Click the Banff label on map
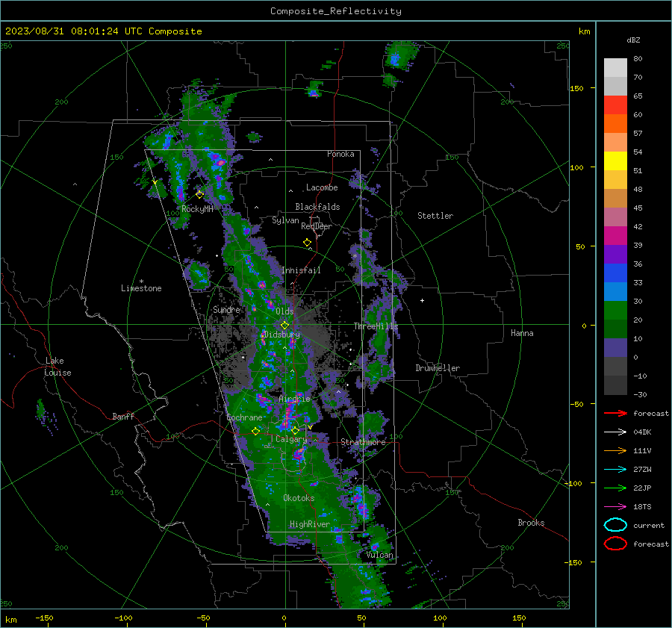 [x=123, y=416]
